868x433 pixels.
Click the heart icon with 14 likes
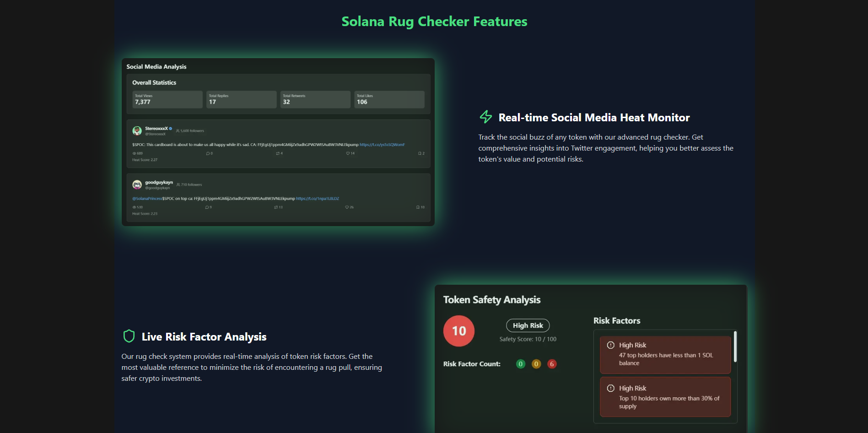tap(348, 153)
